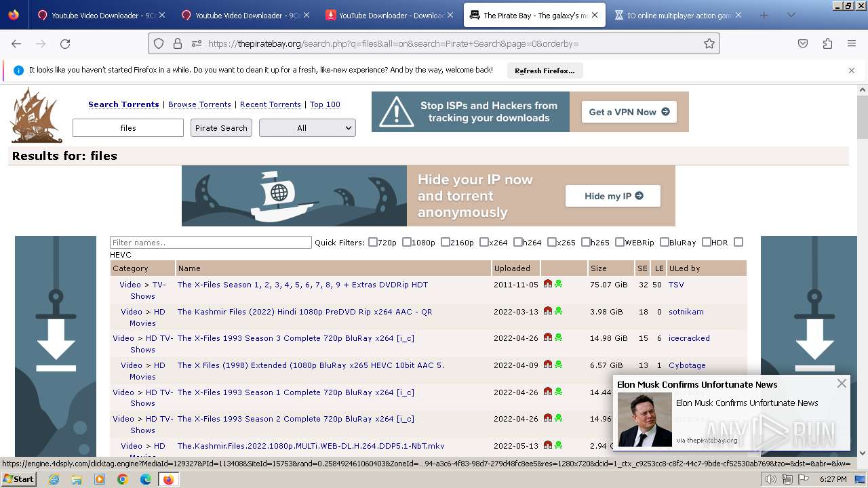Click the Pirate Search button
This screenshot has width=868, height=488.
click(x=221, y=127)
